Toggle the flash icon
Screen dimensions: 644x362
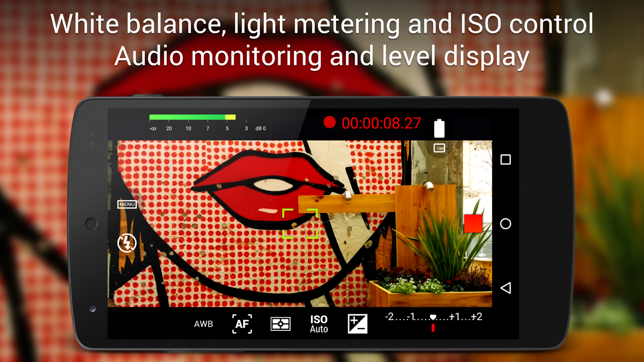tap(127, 243)
